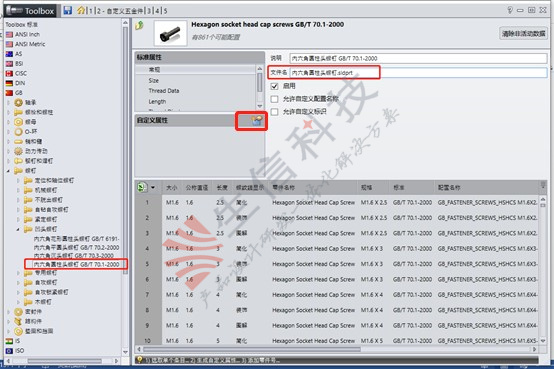
Task: Expand the 自攻螺钉 subfolder
Action: (x=18, y=282)
